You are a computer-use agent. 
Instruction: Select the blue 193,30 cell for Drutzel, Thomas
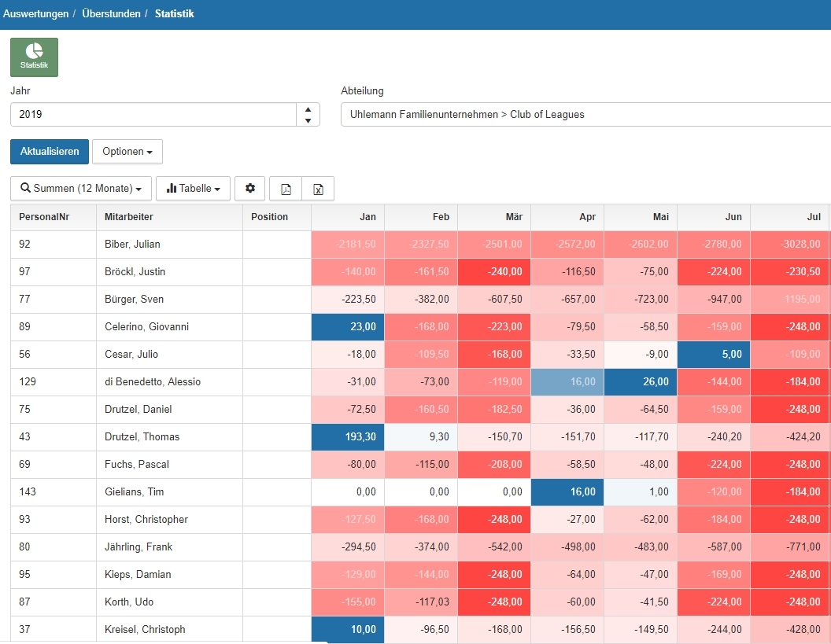click(348, 437)
